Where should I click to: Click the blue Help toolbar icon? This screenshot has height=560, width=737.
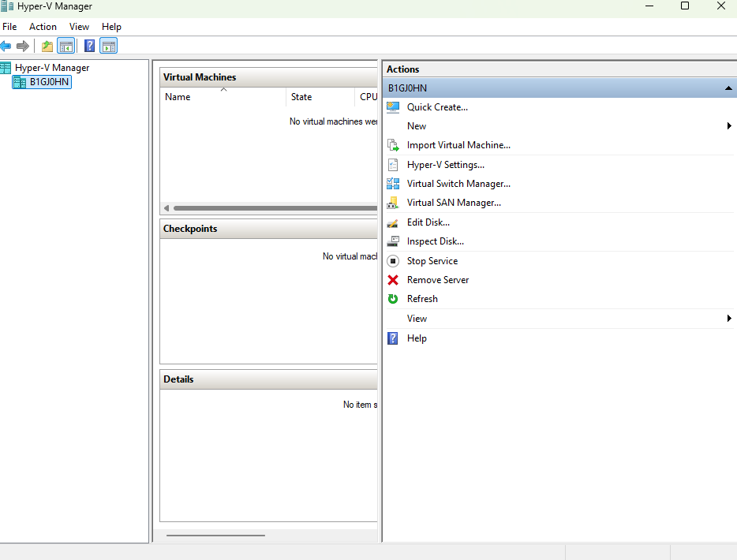click(89, 46)
